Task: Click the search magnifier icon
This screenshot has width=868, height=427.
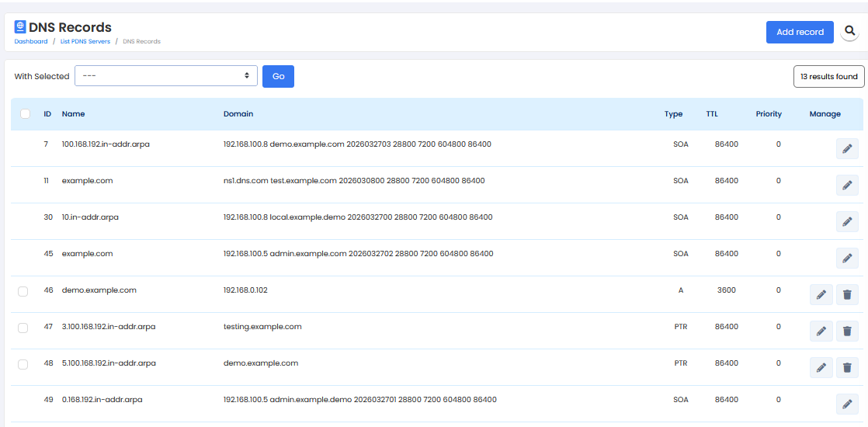Action: 850,32
